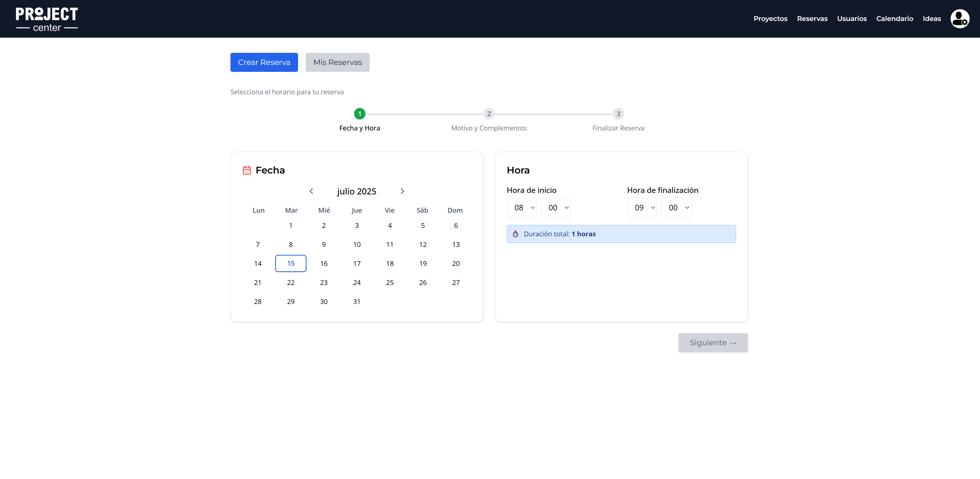980x479 pixels.
Task: Choose Friday July 11
Action: [x=390, y=244]
